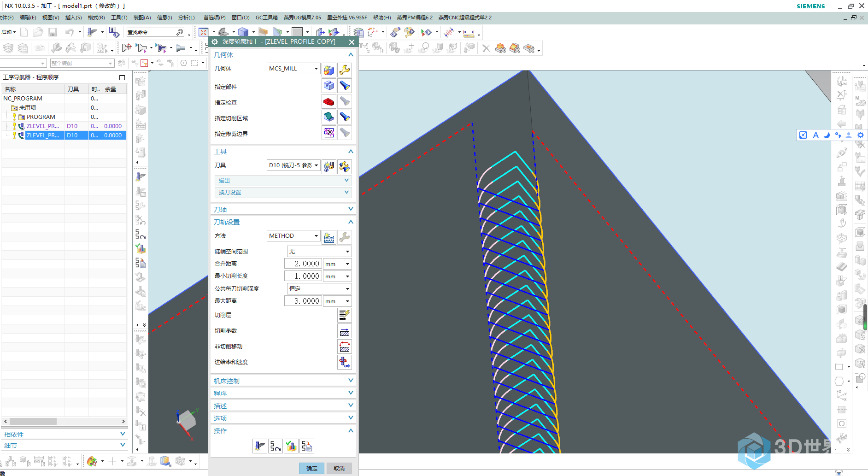The width and height of the screenshot is (868, 476).
Task: Click the edit tool icon in 工具 section
Action: pyautogui.click(x=345, y=166)
